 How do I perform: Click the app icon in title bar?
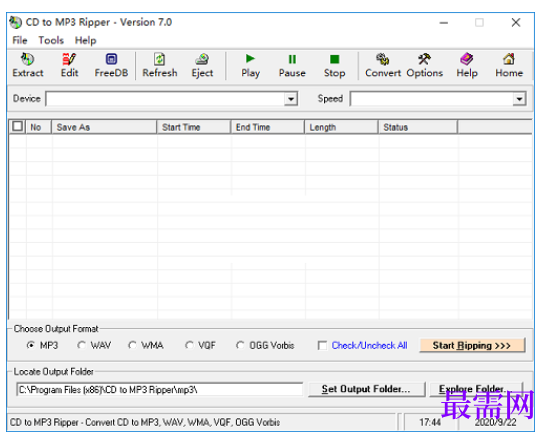[16, 22]
